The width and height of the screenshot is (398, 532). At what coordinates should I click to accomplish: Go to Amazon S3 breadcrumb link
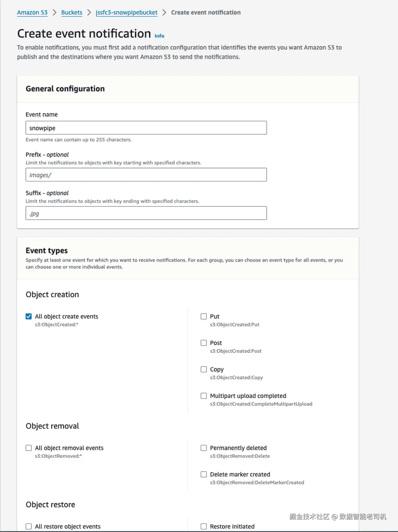pyautogui.click(x=32, y=12)
